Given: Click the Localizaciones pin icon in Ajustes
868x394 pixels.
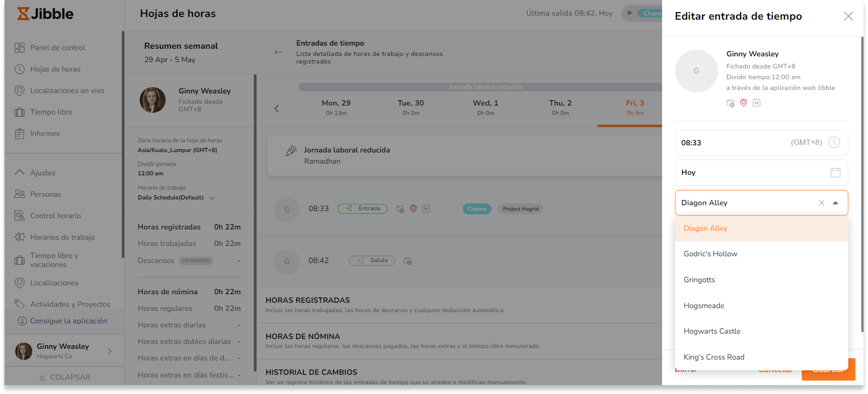Looking at the screenshot, I should tap(19, 283).
